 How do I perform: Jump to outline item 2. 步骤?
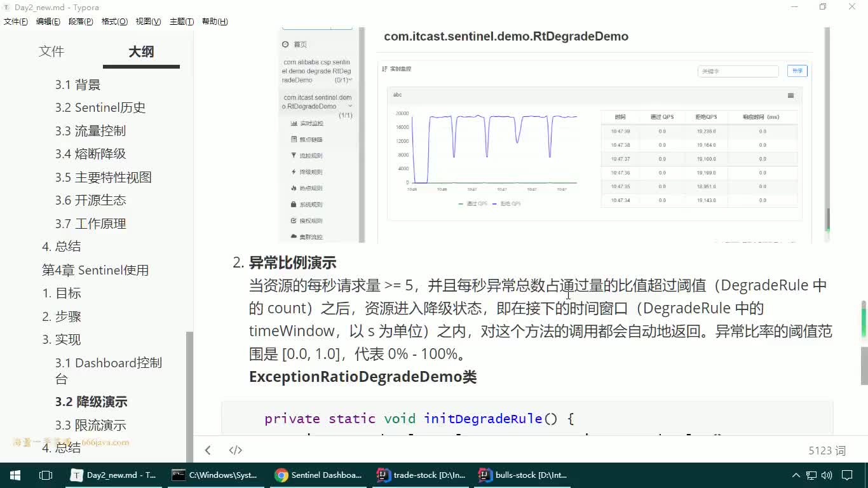(62, 316)
